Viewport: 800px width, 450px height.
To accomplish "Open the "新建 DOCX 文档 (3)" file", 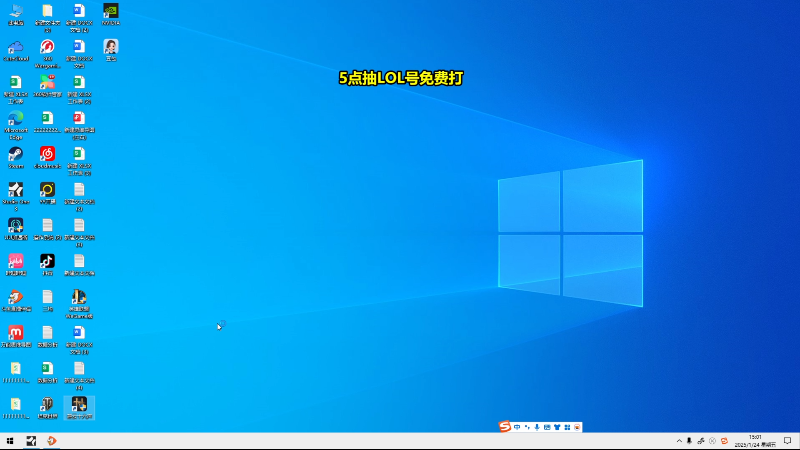I will click(79, 340).
